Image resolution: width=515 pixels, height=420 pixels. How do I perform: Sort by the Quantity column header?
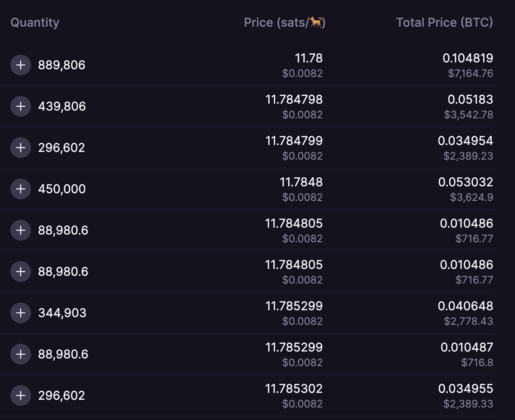35,22
